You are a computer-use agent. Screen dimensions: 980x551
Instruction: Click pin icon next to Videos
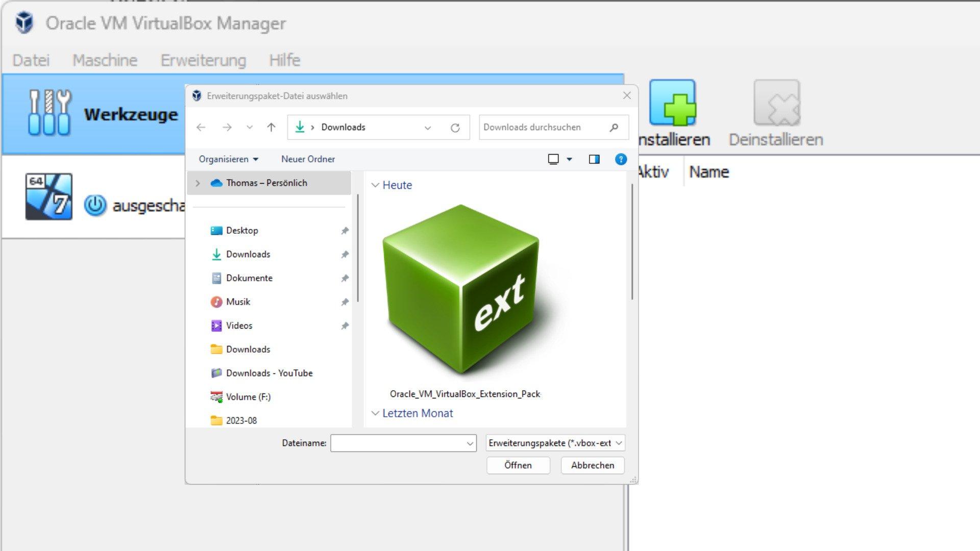345,326
